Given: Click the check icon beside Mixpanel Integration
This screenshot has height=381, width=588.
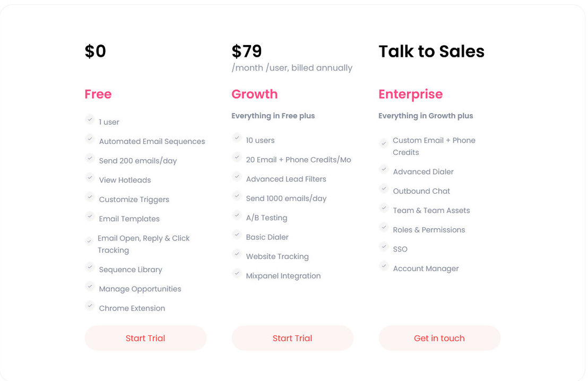Looking at the screenshot, I should click(x=237, y=273).
